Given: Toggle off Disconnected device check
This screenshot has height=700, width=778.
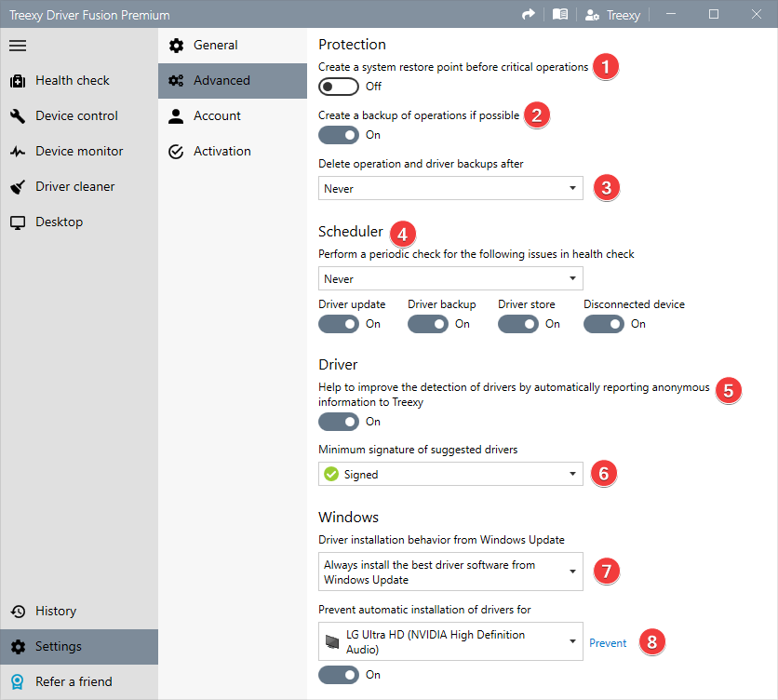Looking at the screenshot, I should (x=603, y=324).
